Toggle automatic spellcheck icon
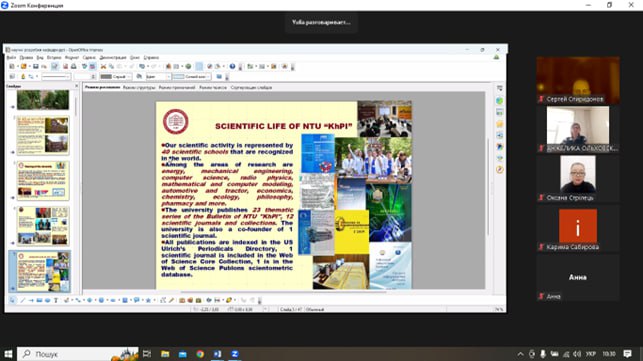The height and width of the screenshot is (361, 643). coord(93,66)
